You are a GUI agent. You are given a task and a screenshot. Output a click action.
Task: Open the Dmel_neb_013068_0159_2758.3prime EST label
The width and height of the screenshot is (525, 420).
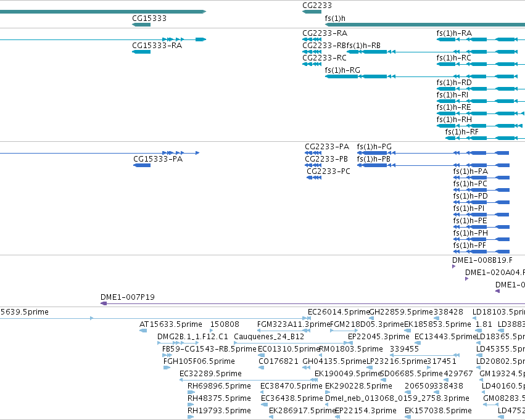click(397, 399)
